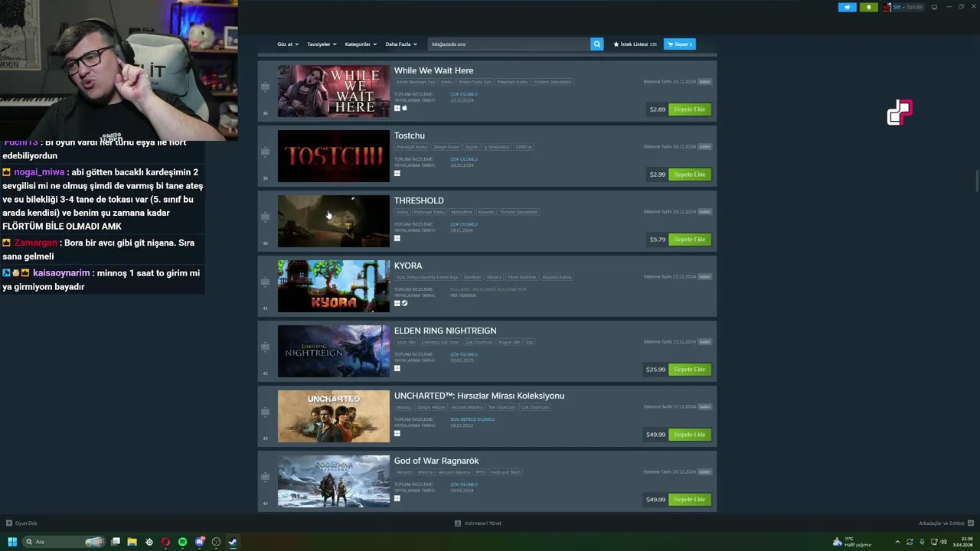Open the green notifications bell
The width and height of the screenshot is (980, 551).
tap(868, 7)
